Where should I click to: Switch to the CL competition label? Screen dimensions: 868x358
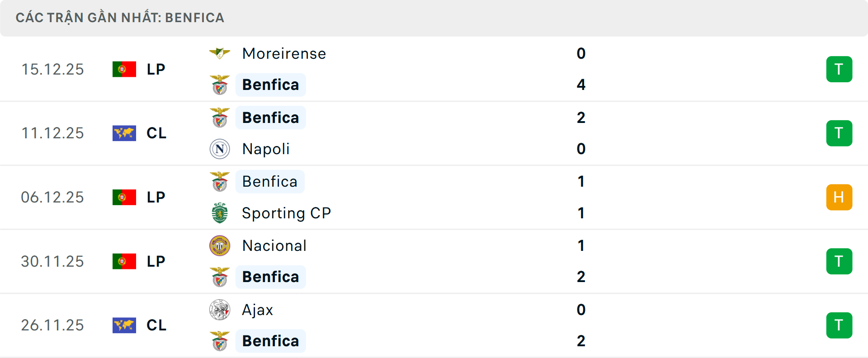click(156, 133)
